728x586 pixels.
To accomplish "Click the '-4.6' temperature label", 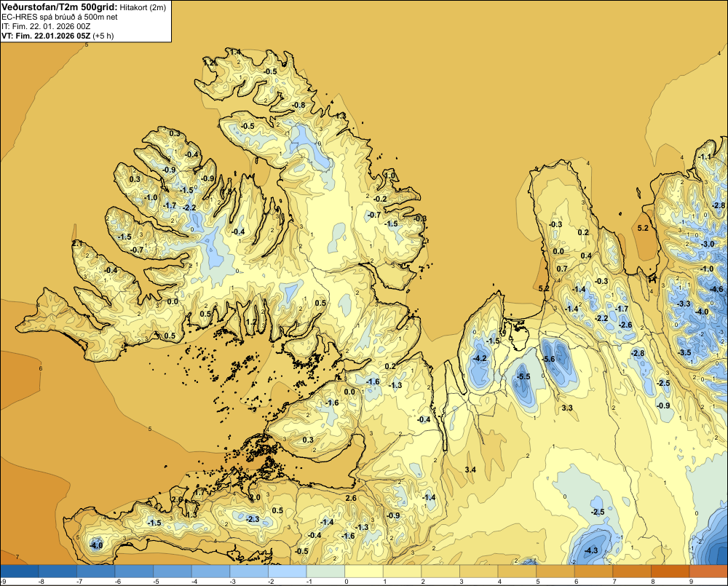I will pyautogui.click(x=717, y=289).
